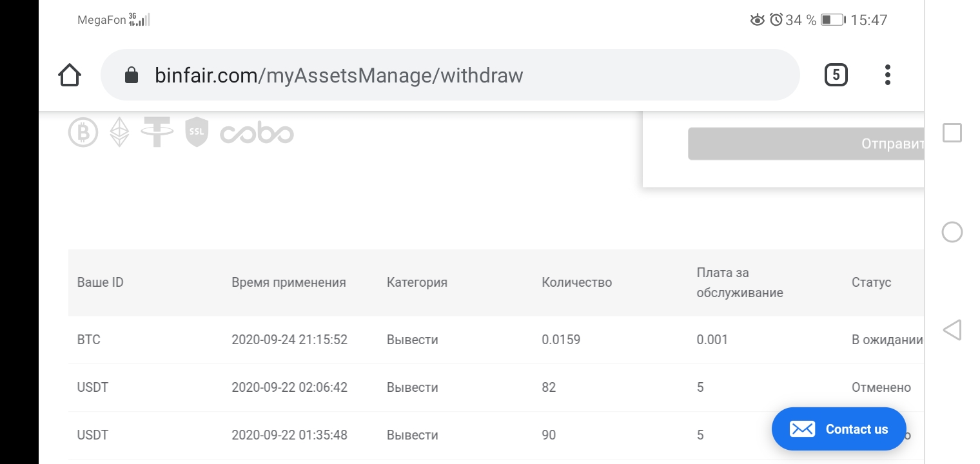
Task: Tap the padlock icon in address bar
Action: click(x=132, y=75)
